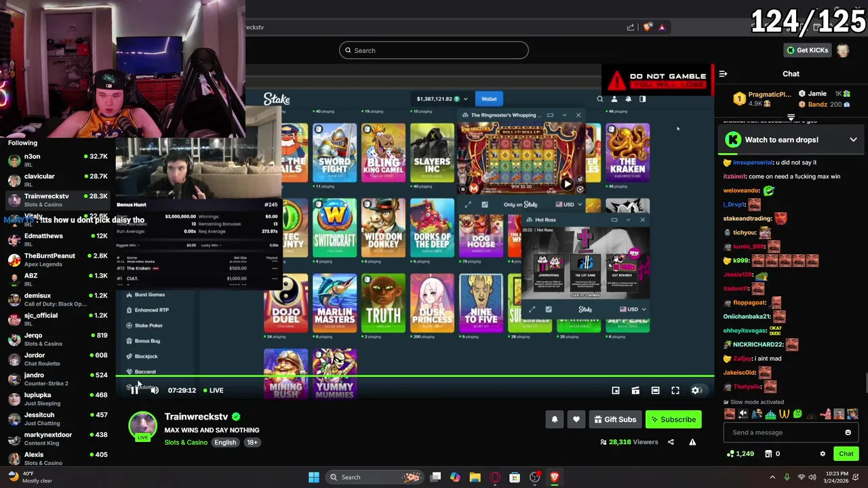Cast stream to device icon
The height and width of the screenshot is (488, 868).
click(x=635, y=390)
